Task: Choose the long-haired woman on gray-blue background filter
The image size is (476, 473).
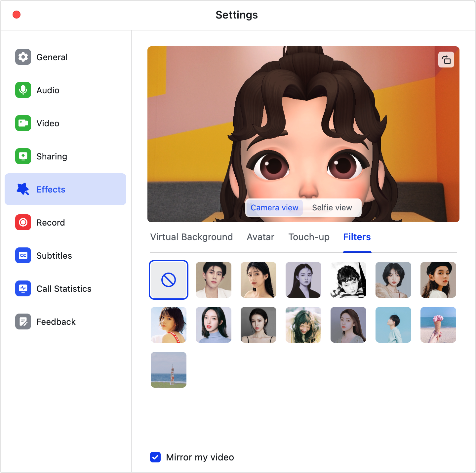Action: pyautogui.click(x=348, y=325)
